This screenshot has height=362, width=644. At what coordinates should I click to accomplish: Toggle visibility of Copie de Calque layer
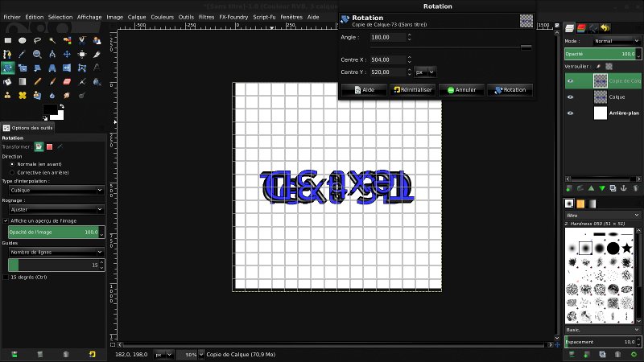[x=570, y=81]
